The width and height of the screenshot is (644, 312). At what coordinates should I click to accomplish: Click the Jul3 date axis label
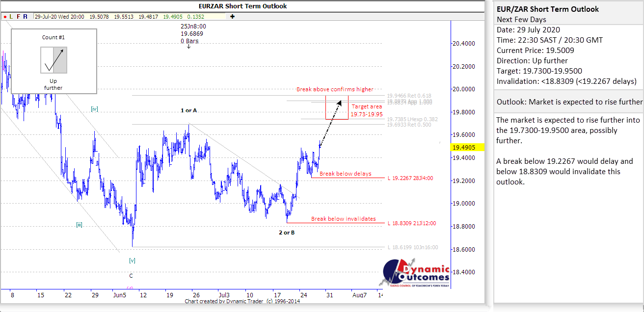point(224,295)
